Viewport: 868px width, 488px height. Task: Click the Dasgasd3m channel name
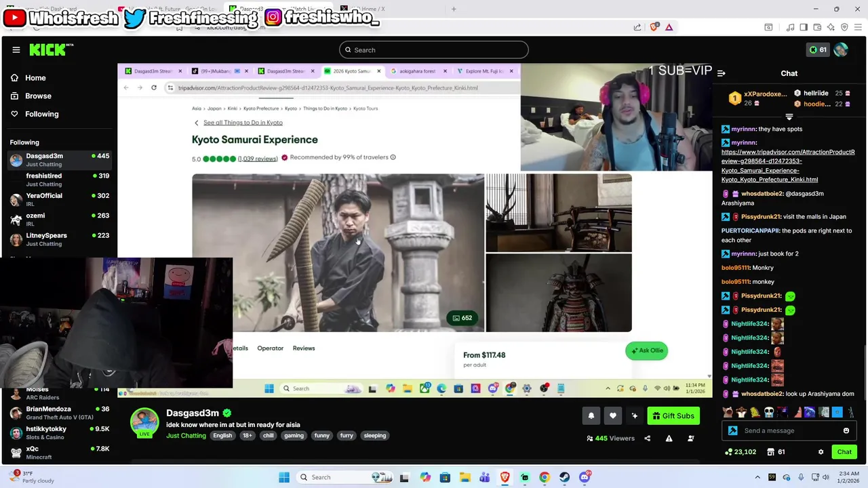pyautogui.click(x=193, y=413)
